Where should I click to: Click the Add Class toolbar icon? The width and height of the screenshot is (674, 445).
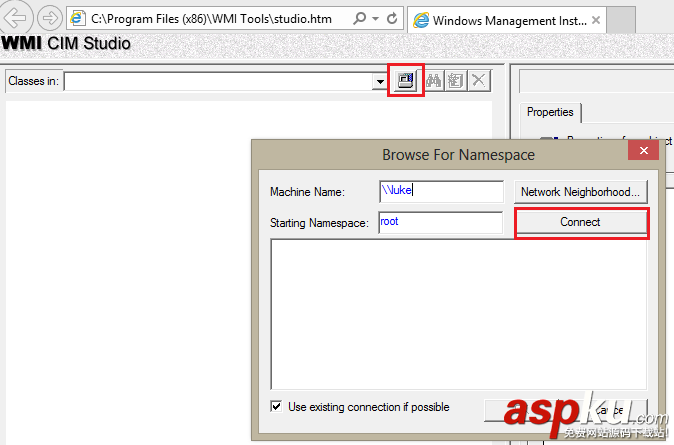click(x=455, y=80)
